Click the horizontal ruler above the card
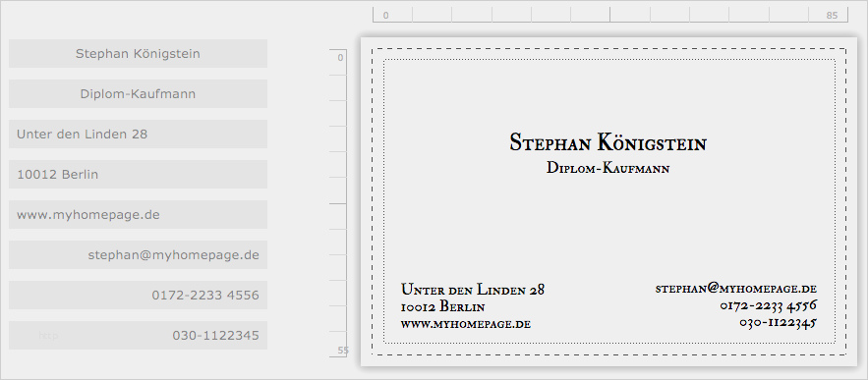 pos(610,15)
